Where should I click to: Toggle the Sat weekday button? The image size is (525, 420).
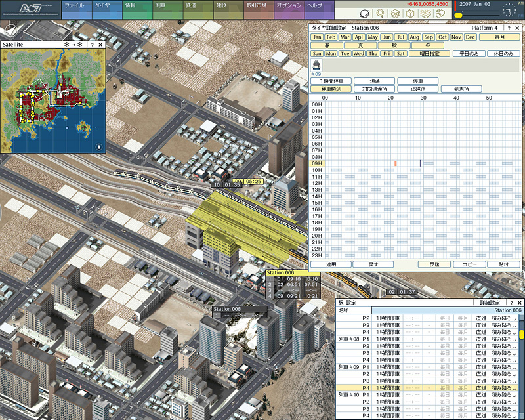(400, 54)
